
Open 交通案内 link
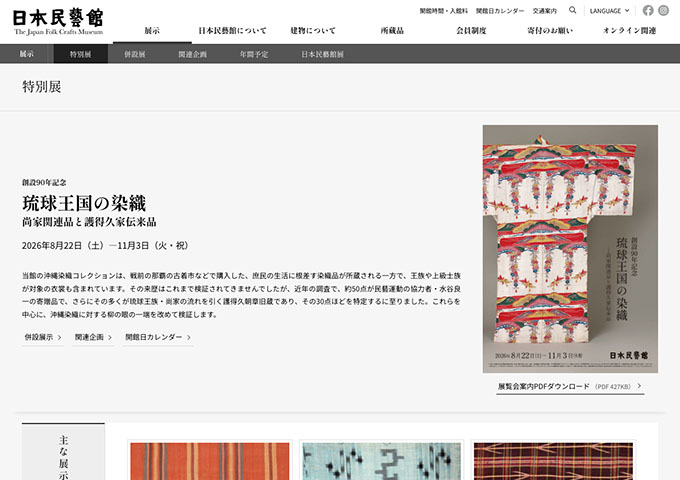545,11
